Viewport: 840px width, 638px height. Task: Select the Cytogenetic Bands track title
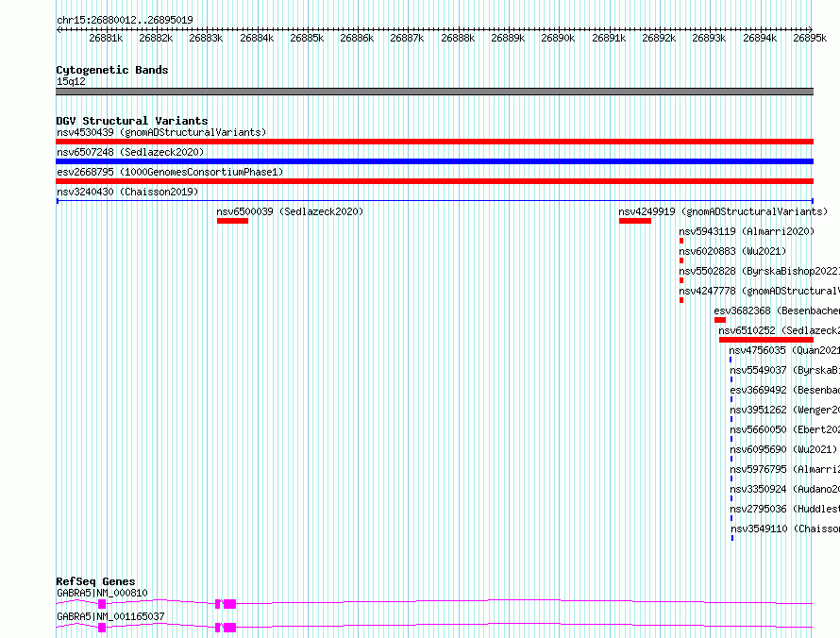[x=112, y=70]
